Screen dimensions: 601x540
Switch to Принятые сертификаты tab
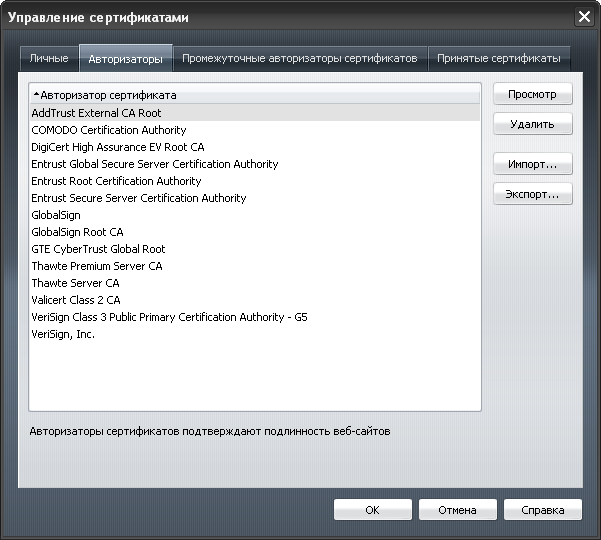coord(498,59)
